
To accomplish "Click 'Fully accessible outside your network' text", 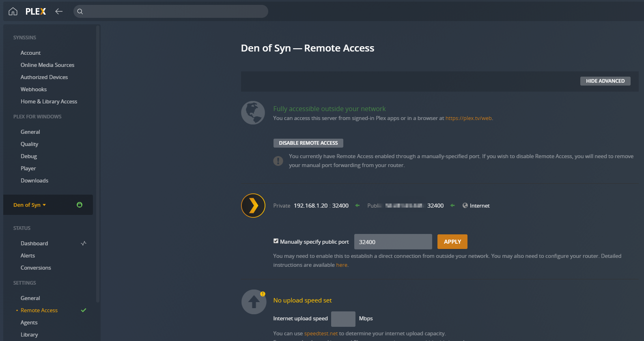I will coord(330,109).
